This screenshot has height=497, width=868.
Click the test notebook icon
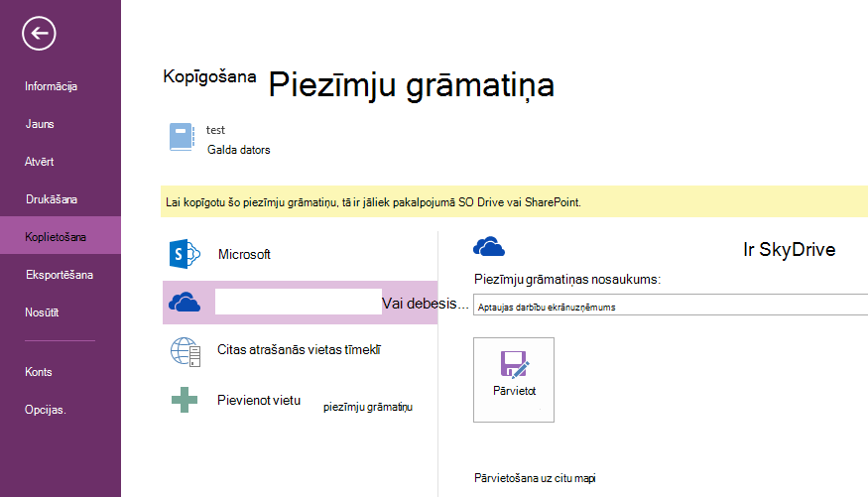[183, 137]
